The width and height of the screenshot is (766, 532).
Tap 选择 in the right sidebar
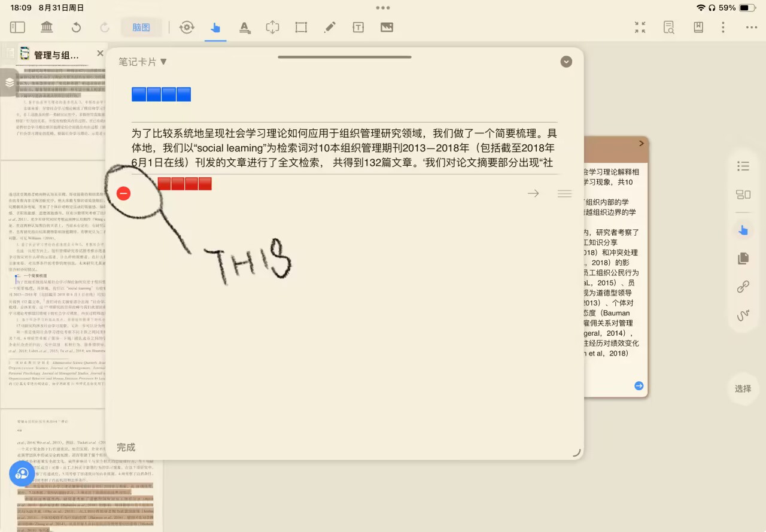point(743,388)
